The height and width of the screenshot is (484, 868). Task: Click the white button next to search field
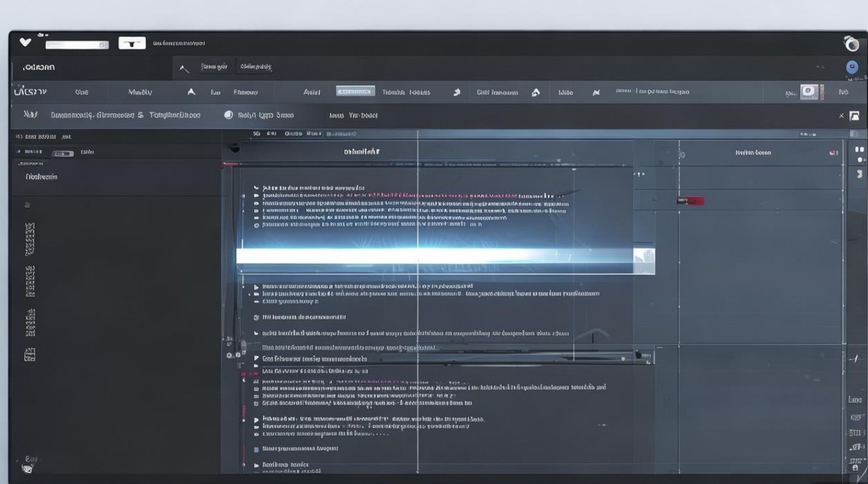pos(132,43)
